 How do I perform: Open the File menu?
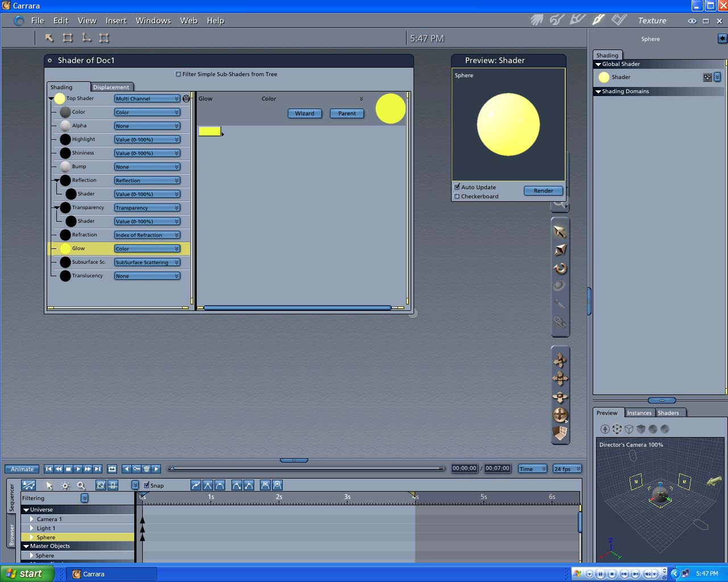38,20
